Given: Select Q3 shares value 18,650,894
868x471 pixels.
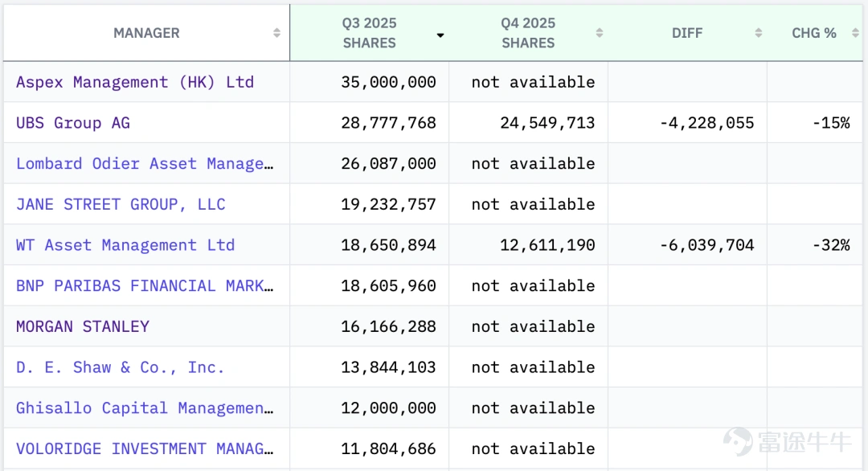Looking at the screenshot, I should (x=389, y=245).
